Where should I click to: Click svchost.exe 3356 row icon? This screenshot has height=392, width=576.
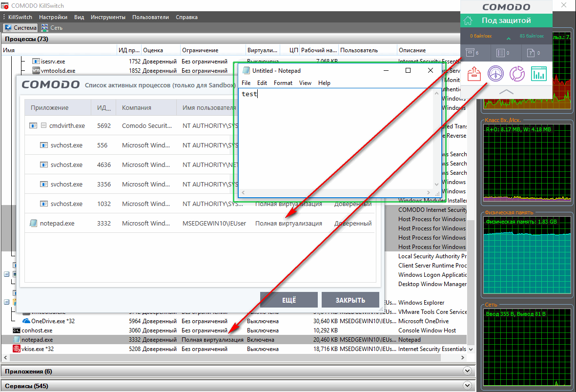pos(44,184)
